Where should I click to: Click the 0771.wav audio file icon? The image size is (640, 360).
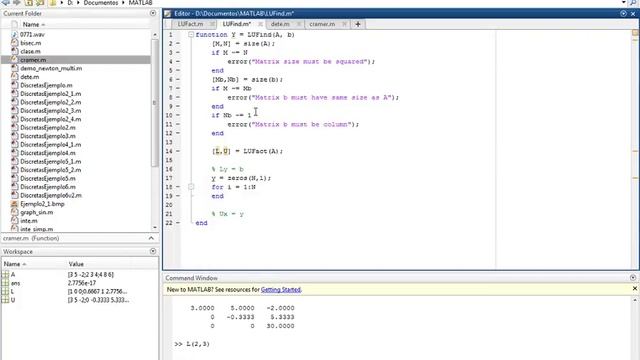(x=15, y=34)
